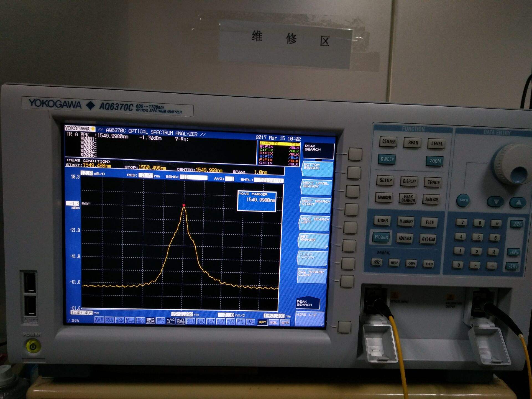Push the ADVANCE key
Screen dimensions: 532x399
405,239
